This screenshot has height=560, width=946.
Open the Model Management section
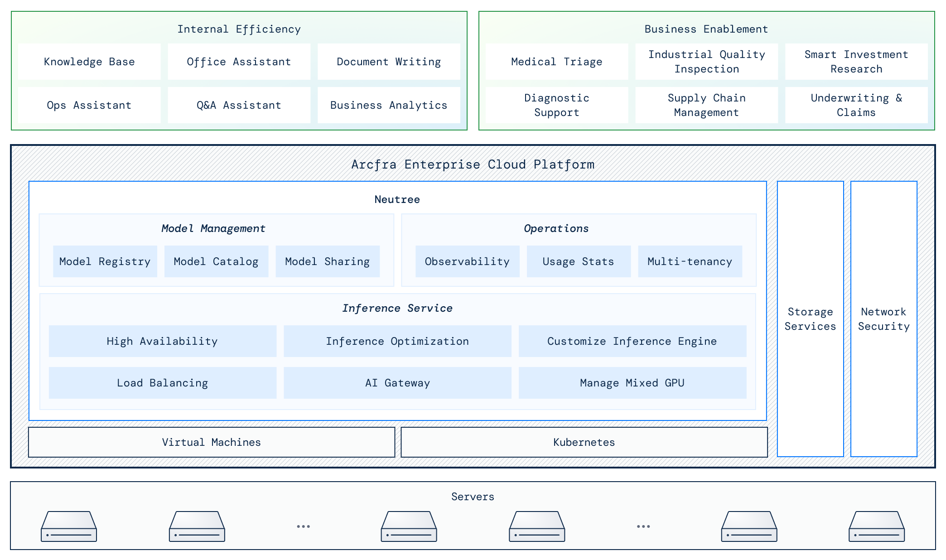pos(213,228)
